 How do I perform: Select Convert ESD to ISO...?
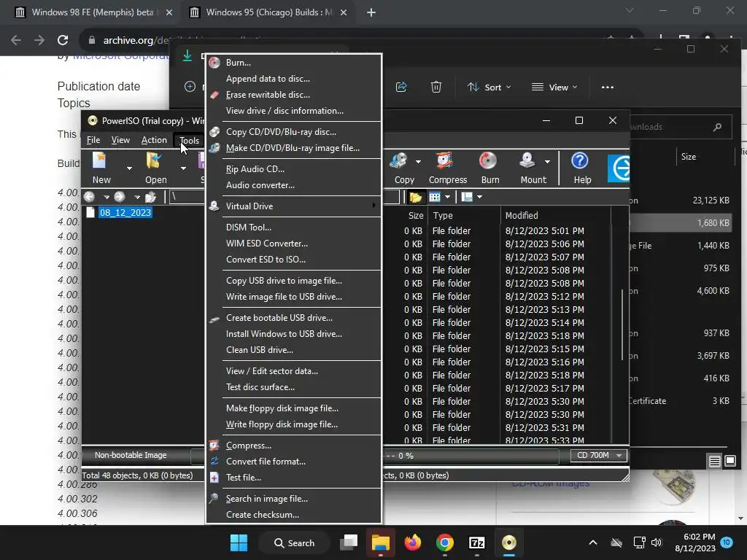pos(294,260)
